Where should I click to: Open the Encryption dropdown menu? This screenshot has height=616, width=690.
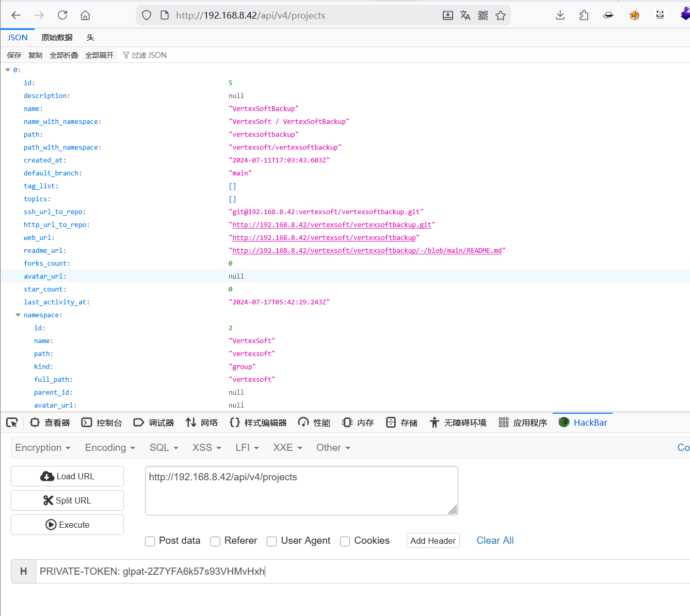pos(43,448)
